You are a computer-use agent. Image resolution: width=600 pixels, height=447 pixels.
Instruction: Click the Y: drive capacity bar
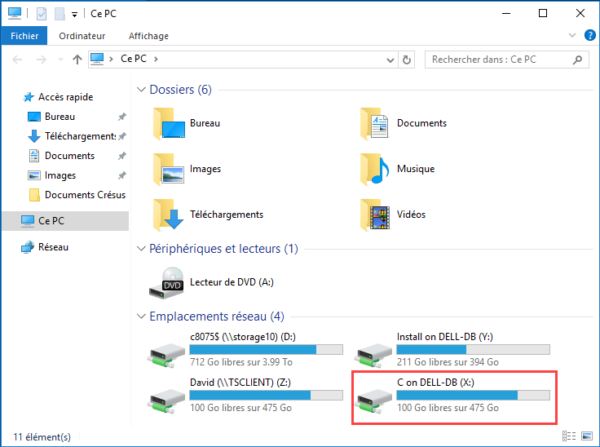(x=473, y=349)
